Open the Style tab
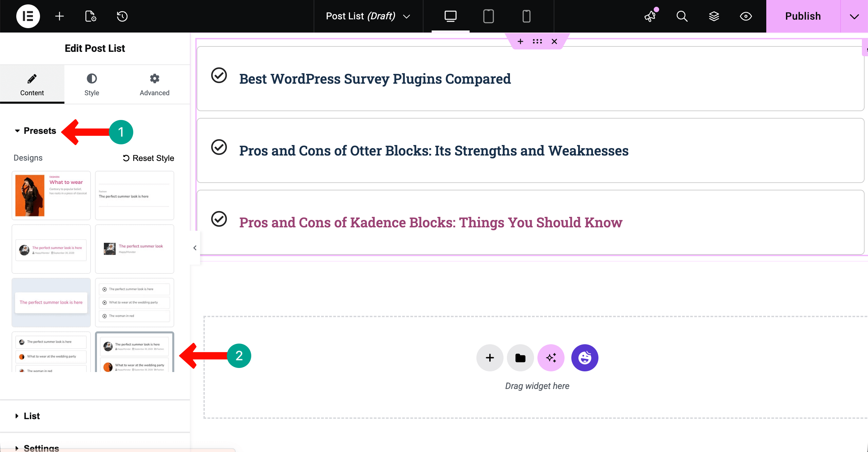 point(92,85)
